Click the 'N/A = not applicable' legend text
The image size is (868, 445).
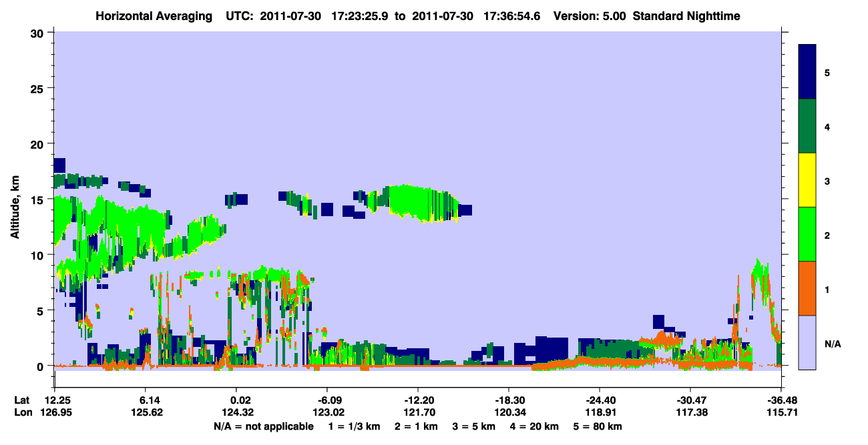point(263,426)
